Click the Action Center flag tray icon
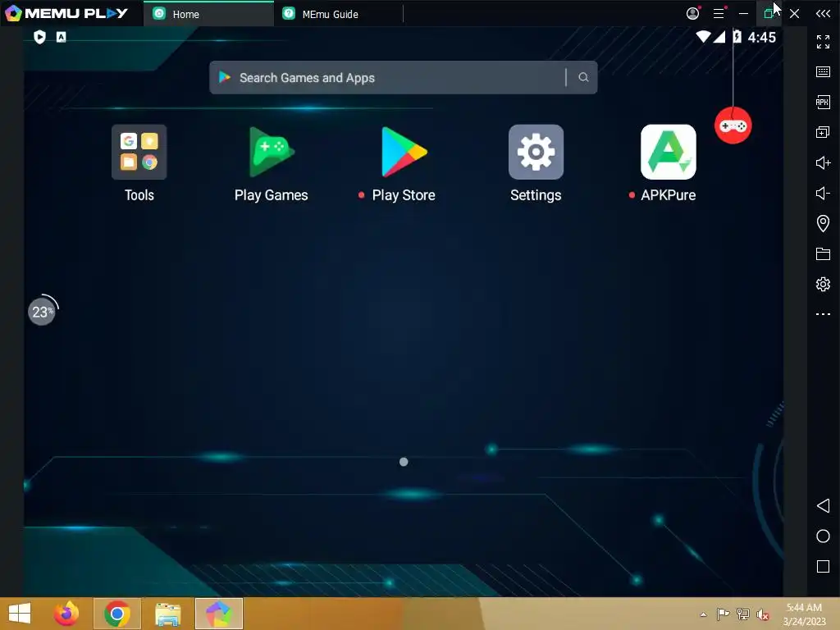Screen dimensions: 840x630 723,614
